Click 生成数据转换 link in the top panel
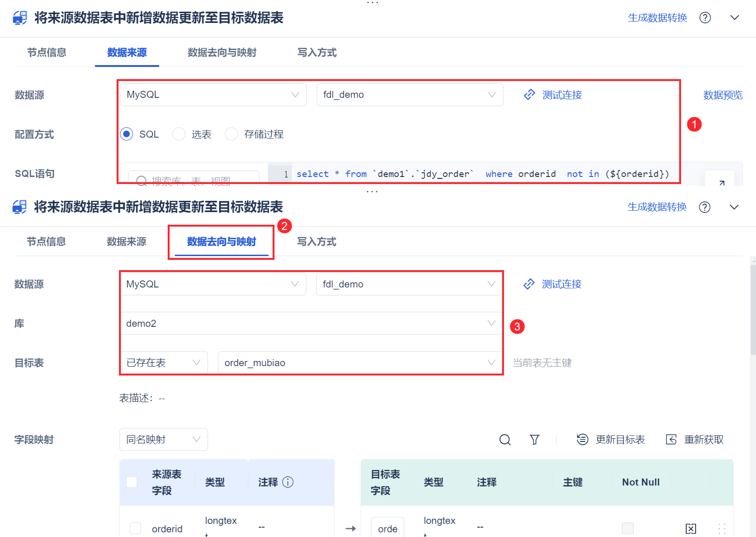The width and height of the screenshot is (756, 537). coord(658,18)
